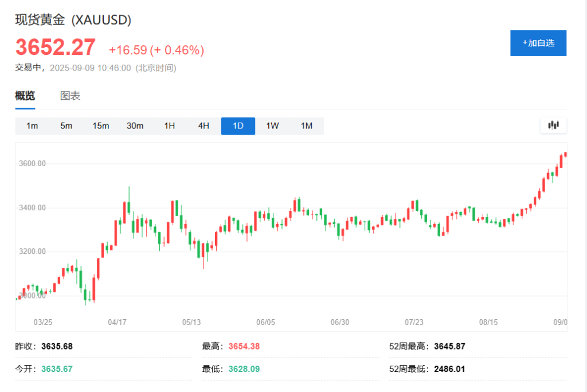The width and height of the screenshot is (587, 392).
Task: Select the 4H timeframe
Action: 203,126
